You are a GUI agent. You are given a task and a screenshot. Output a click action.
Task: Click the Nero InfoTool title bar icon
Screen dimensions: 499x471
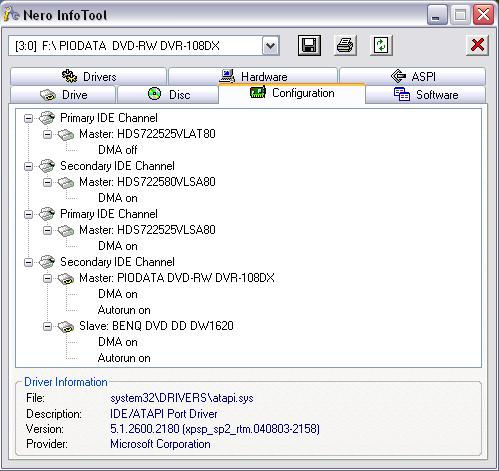12,14
